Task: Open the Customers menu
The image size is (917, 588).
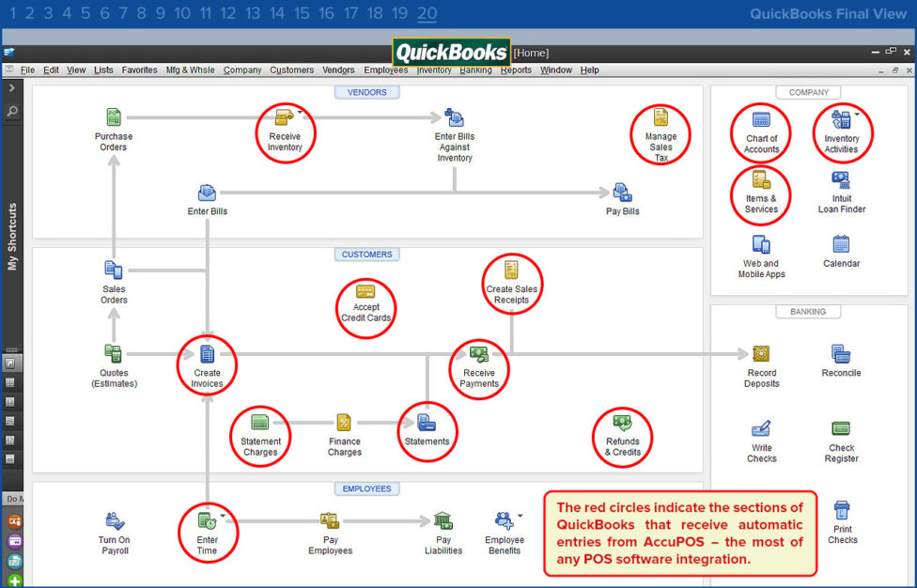Action: (291, 70)
